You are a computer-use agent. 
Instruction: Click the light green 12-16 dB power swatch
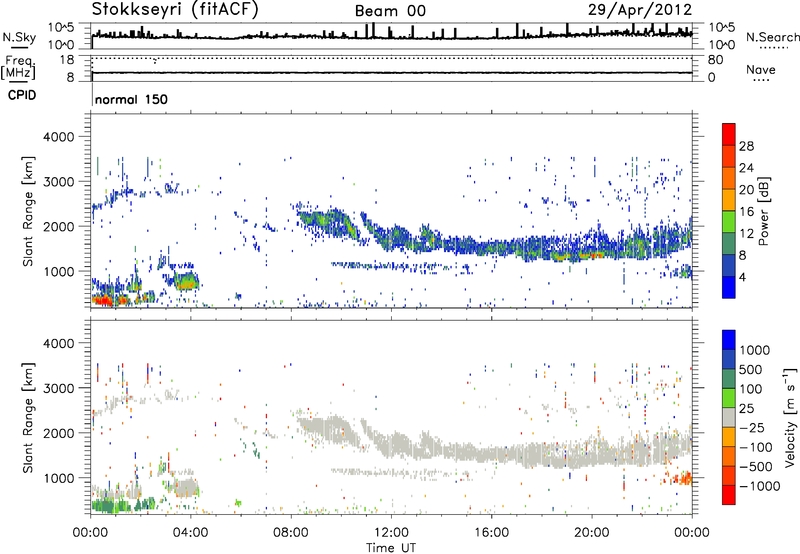point(729,221)
